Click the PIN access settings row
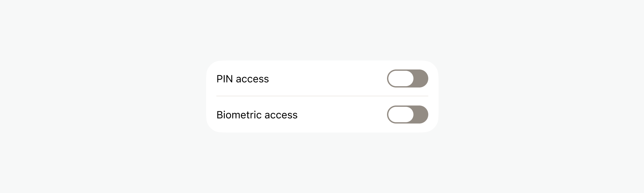644x193 pixels. [322, 78]
